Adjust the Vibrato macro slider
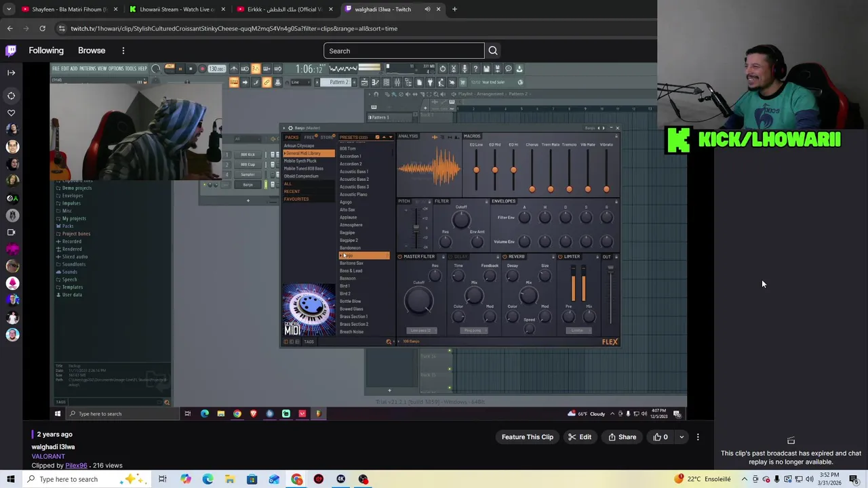868x488 pixels. [x=606, y=188]
